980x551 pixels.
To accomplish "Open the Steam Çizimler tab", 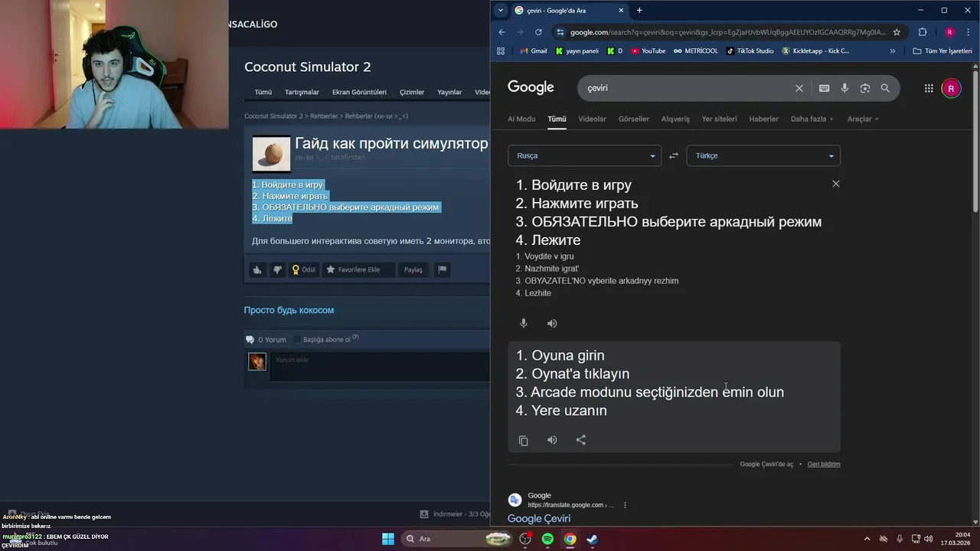I will point(412,92).
